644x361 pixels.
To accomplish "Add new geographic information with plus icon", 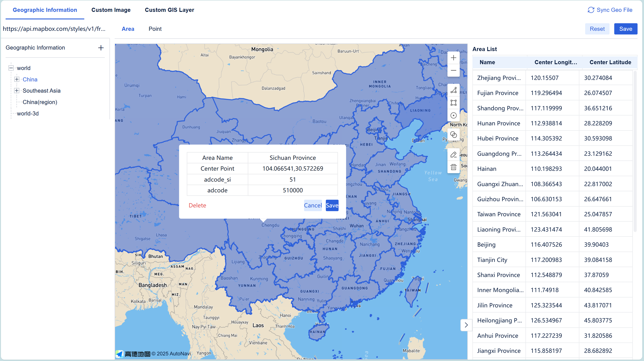I will (x=101, y=48).
